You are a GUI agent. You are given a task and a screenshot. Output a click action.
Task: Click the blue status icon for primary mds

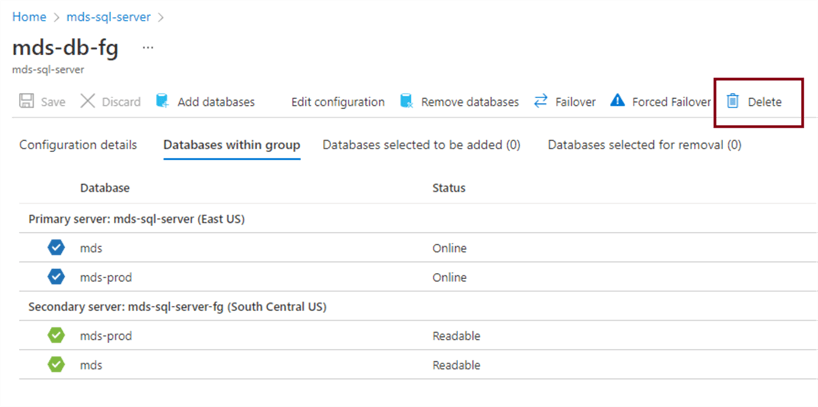pos(56,248)
